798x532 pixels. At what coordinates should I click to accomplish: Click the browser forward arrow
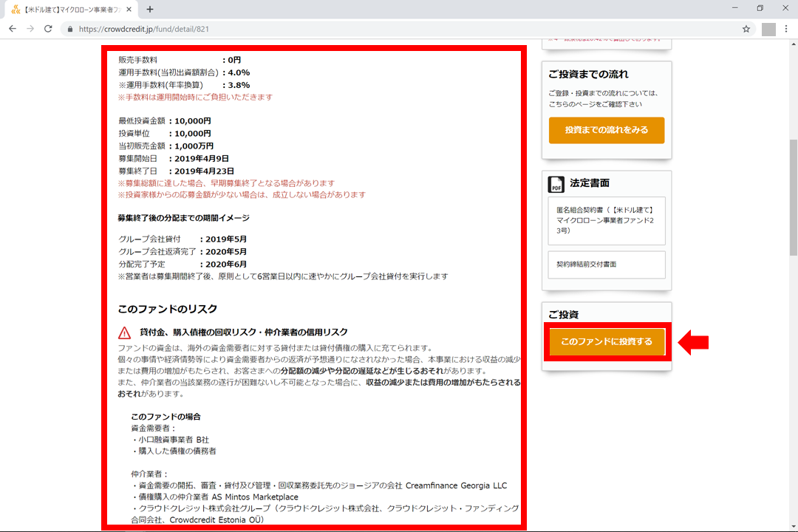tap(30, 29)
